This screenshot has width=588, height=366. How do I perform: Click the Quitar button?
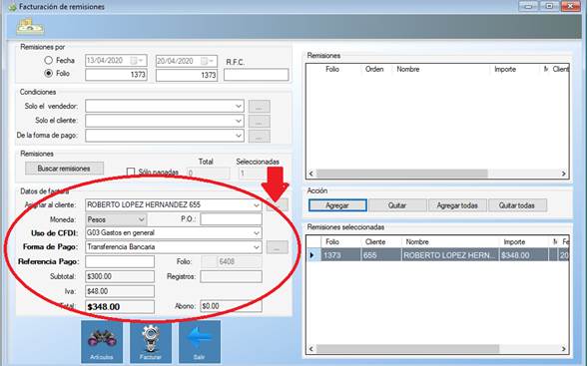[x=397, y=205]
